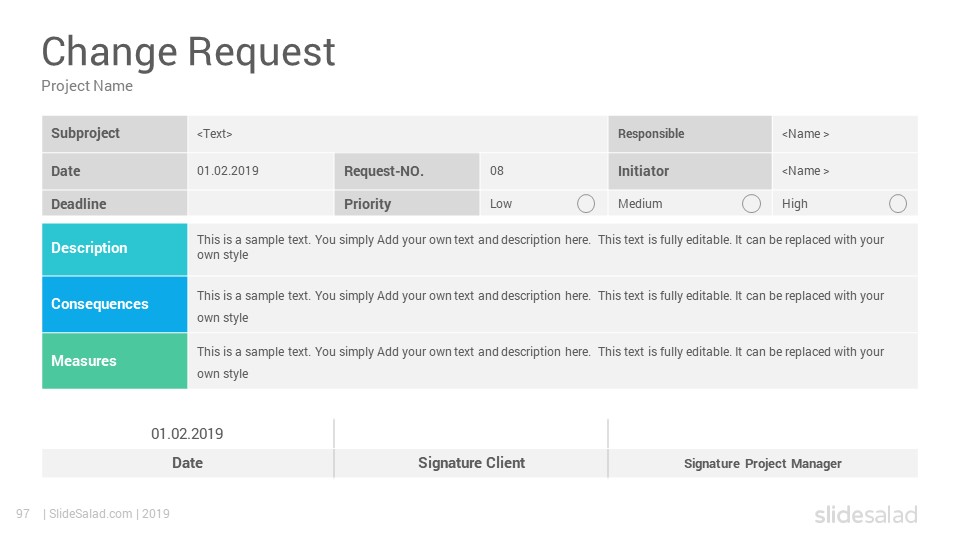This screenshot has height=540, width=960.
Task: Click the Initiator <Name> field
Action: coord(845,171)
